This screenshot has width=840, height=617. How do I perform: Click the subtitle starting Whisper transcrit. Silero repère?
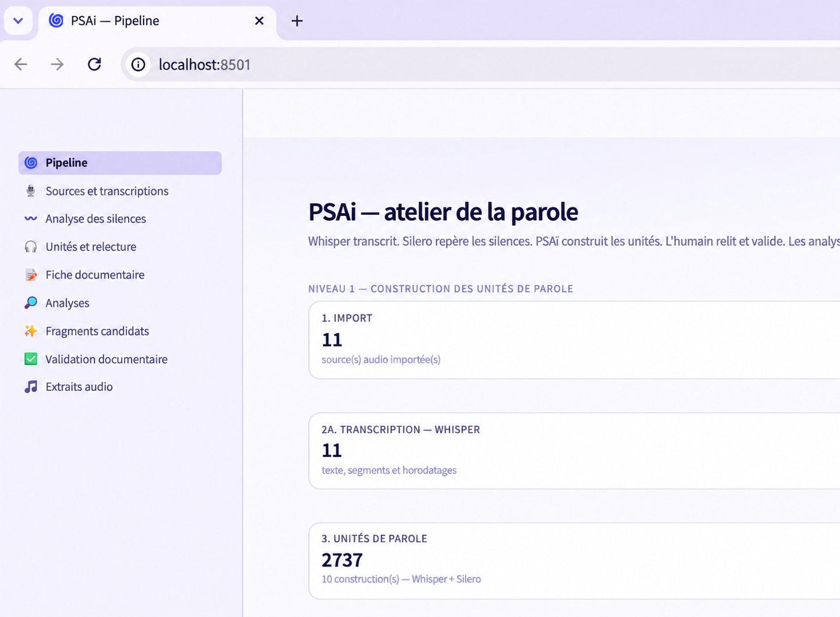point(574,242)
